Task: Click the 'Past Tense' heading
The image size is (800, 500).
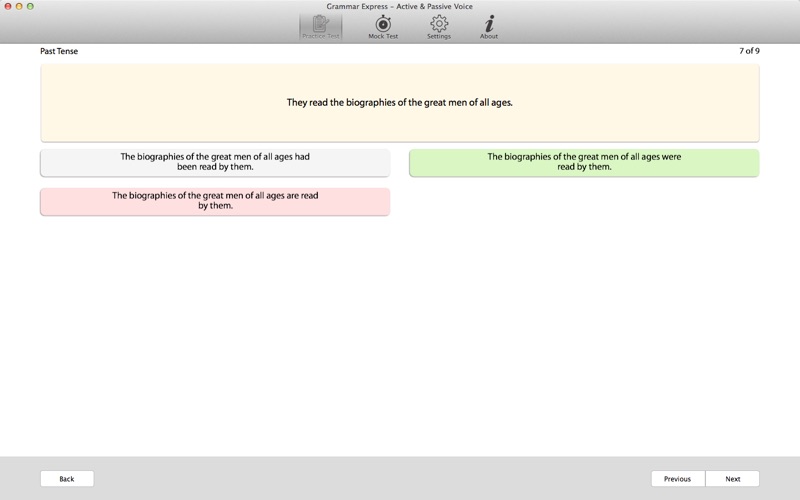Action: pyautogui.click(x=59, y=51)
